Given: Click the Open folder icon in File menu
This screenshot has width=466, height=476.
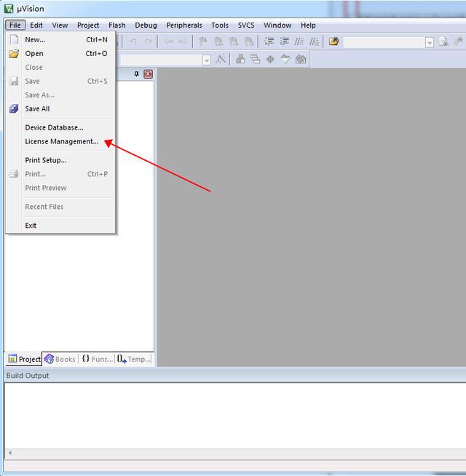Looking at the screenshot, I should tap(14, 54).
